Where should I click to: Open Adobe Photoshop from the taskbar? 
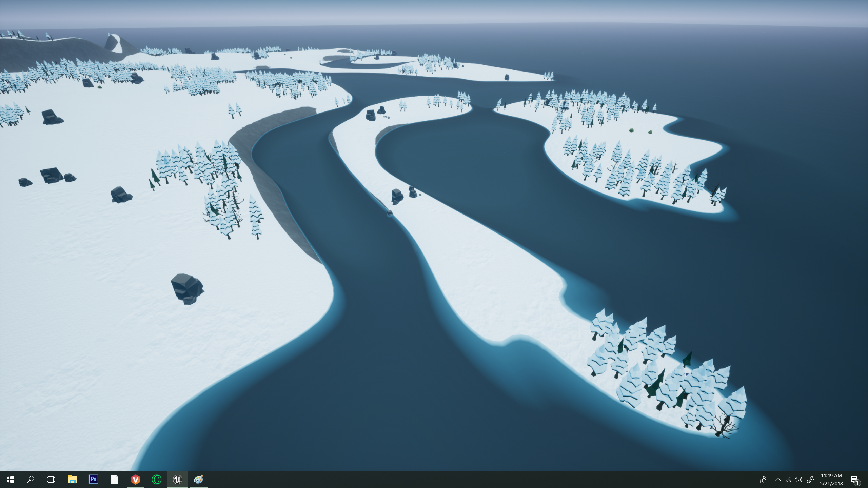[93, 480]
